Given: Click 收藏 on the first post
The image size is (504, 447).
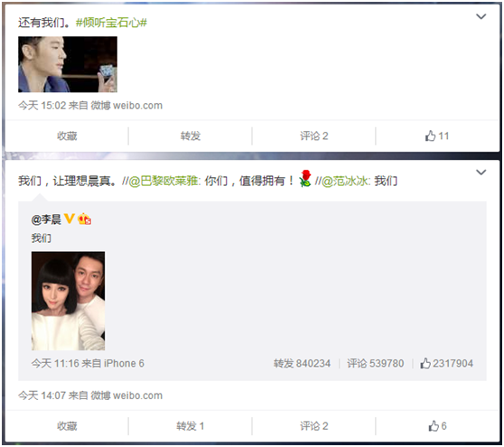Looking at the screenshot, I should [x=67, y=136].
